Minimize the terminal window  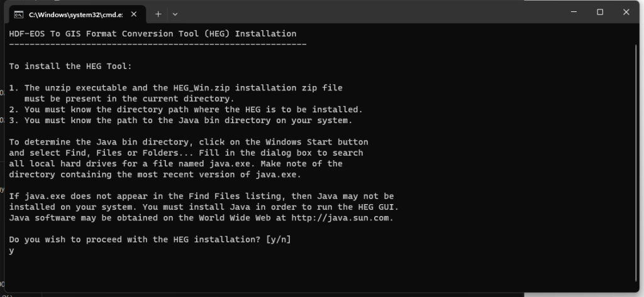click(574, 13)
